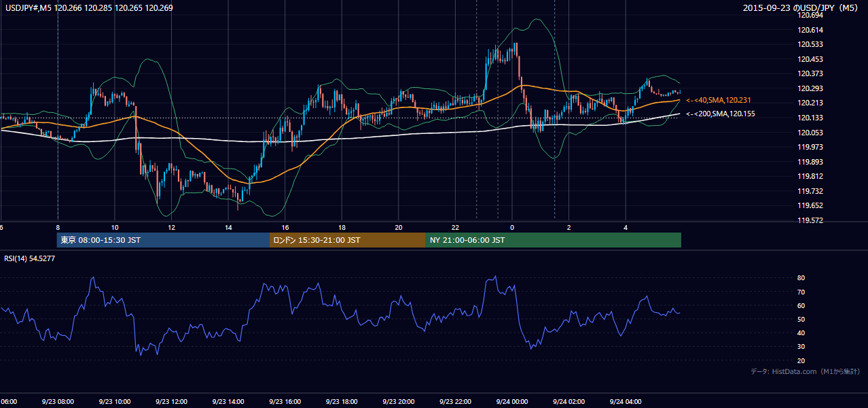Click hour label 18 above the session bars
Image resolution: width=868 pixels, height=408 pixels.
342,228
